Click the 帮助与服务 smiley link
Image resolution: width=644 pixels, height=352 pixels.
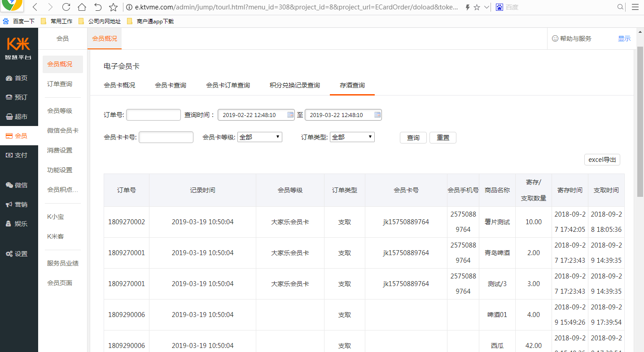(571, 39)
